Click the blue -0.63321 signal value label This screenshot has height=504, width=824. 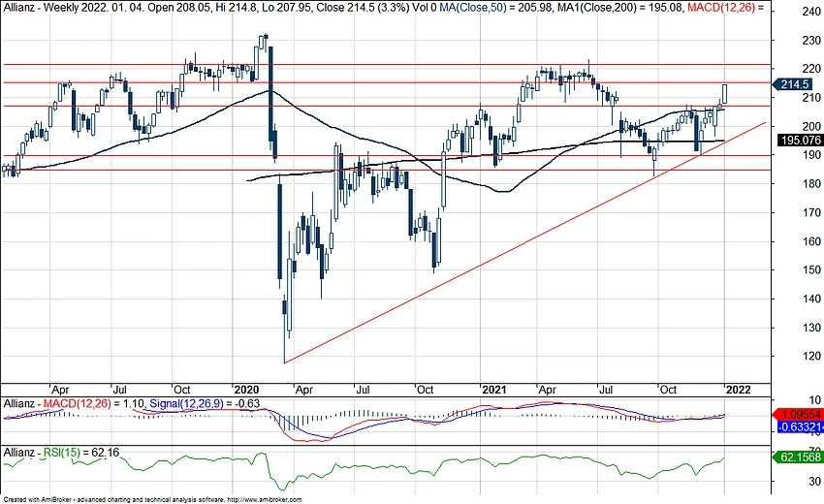[801, 427]
